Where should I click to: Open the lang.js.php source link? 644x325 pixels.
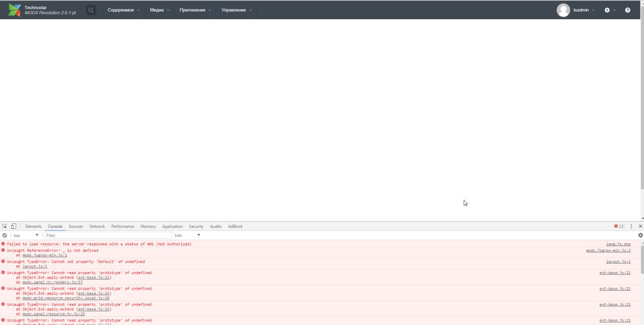point(618,244)
